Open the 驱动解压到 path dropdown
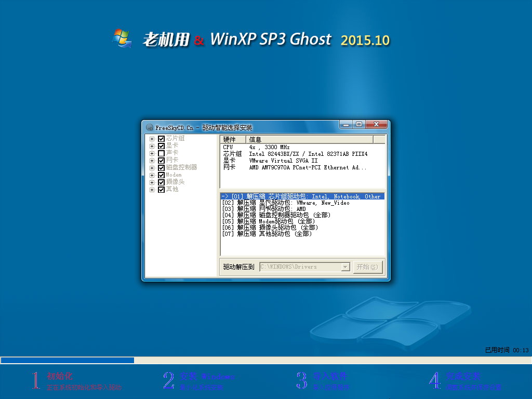 pos(345,267)
